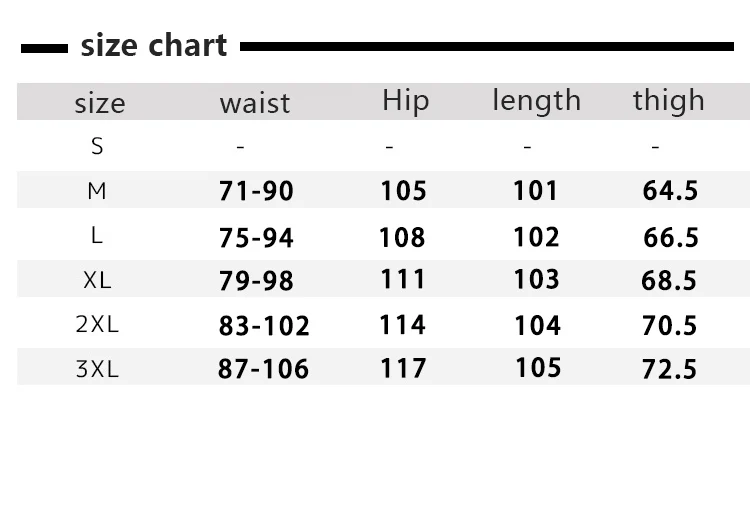
Task: Click the 'thigh' column header
Action: click(669, 101)
